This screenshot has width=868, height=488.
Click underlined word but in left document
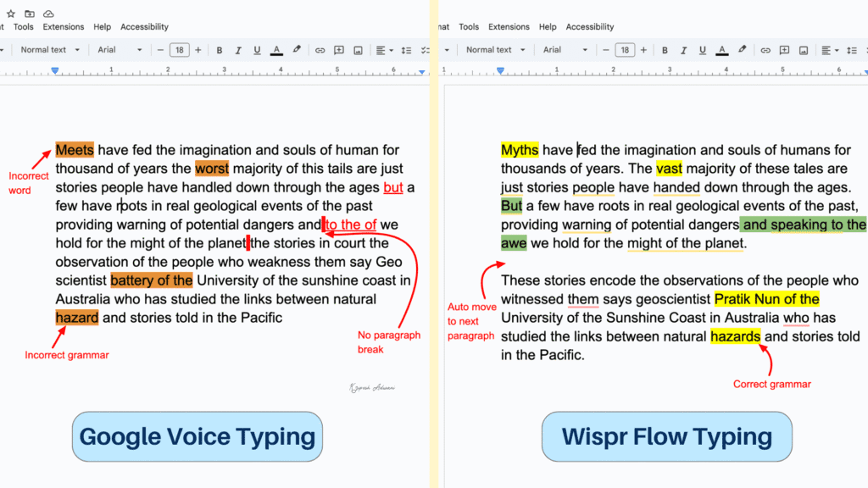[393, 187]
